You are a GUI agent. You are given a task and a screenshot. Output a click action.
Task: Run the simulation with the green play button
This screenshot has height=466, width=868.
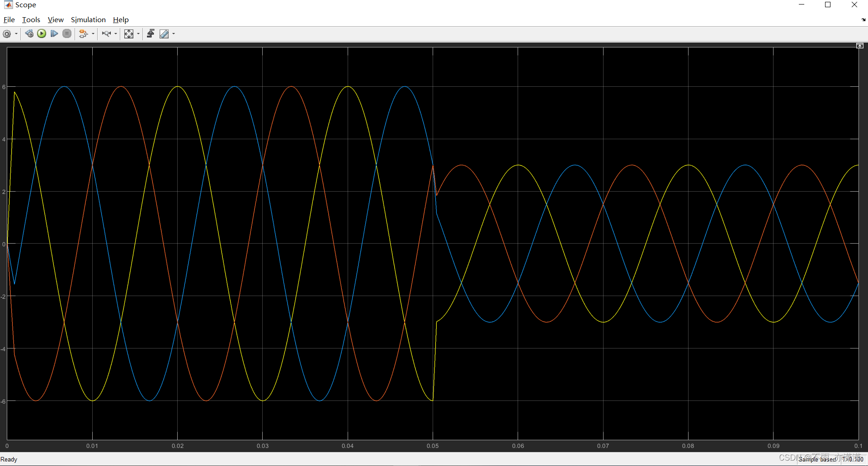pyautogui.click(x=42, y=34)
